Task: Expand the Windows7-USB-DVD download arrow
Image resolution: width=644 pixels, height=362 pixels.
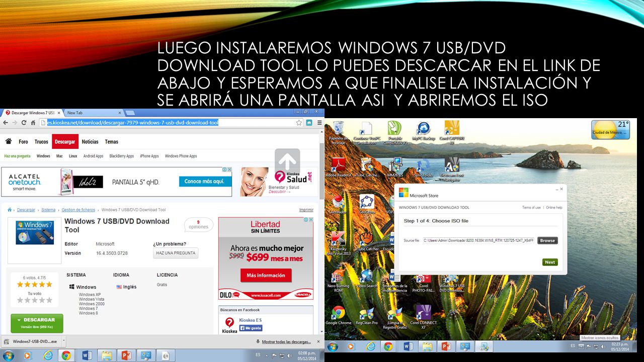Action: (63, 341)
